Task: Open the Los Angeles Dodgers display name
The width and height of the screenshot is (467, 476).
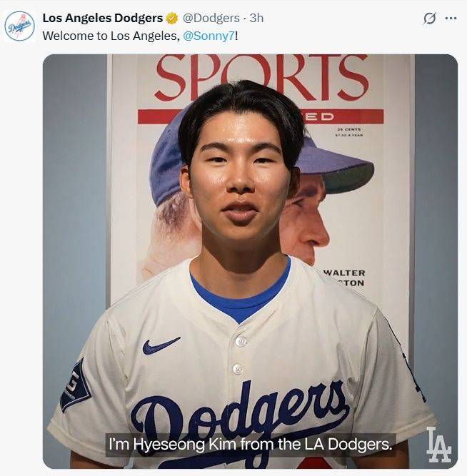Action: [x=103, y=19]
